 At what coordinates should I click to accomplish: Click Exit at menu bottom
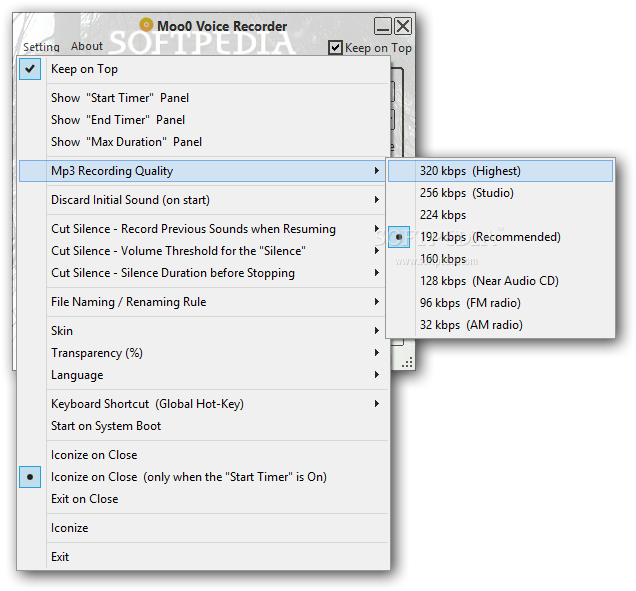204,557
